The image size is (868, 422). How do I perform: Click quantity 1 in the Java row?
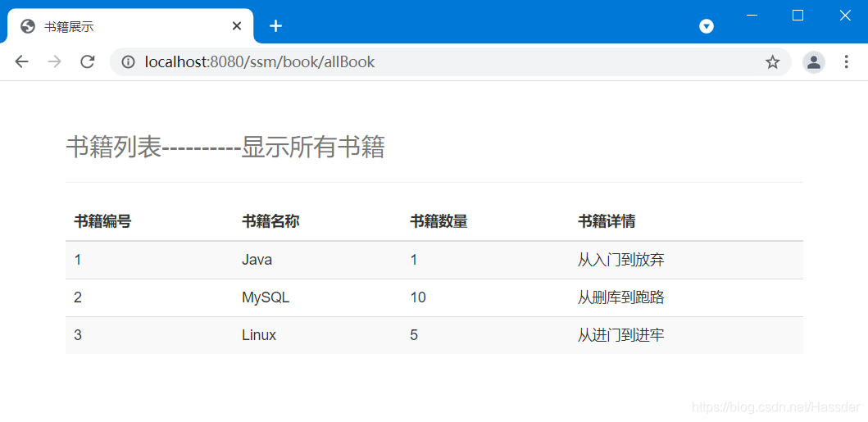click(x=414, y=260)
